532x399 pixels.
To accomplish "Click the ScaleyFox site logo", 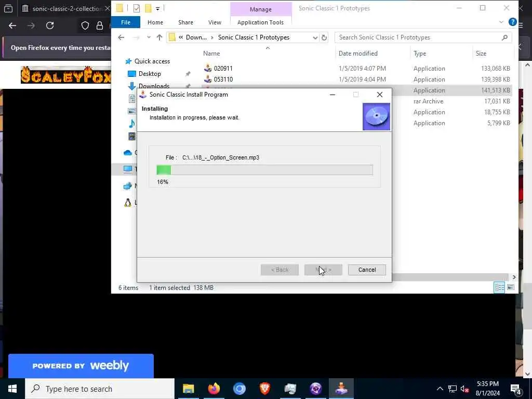I will [66, 75].
